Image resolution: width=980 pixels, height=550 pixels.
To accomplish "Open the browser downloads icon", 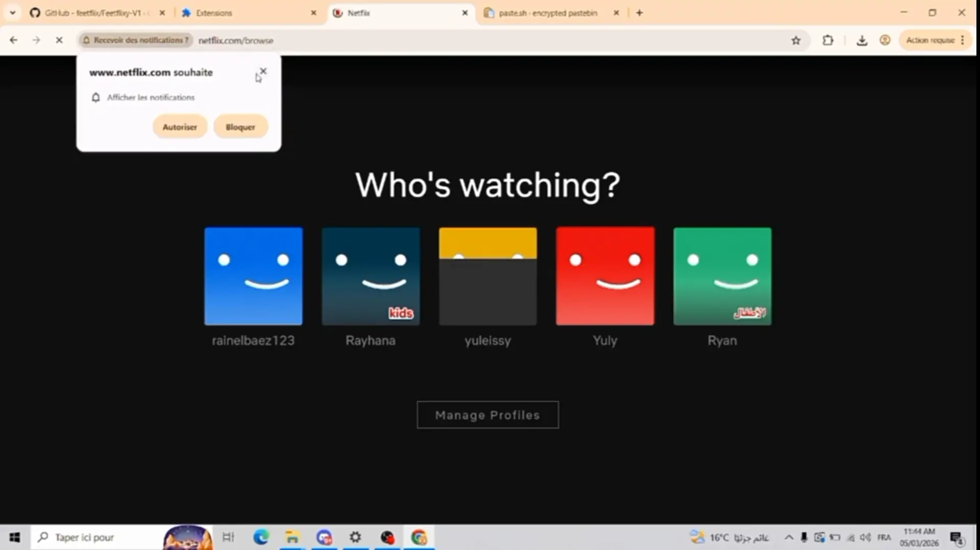I will [x=862, y=40].
